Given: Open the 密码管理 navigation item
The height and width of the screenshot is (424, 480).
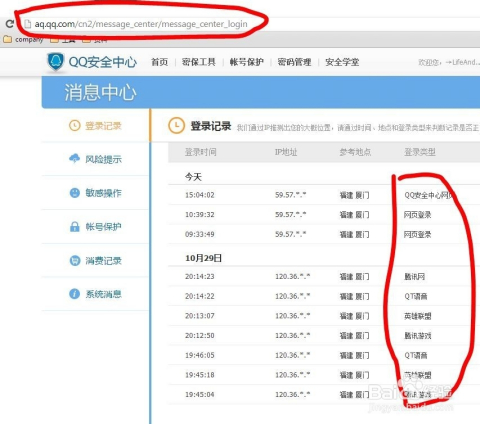Looking at the screenshot, I should pos(294,62).
